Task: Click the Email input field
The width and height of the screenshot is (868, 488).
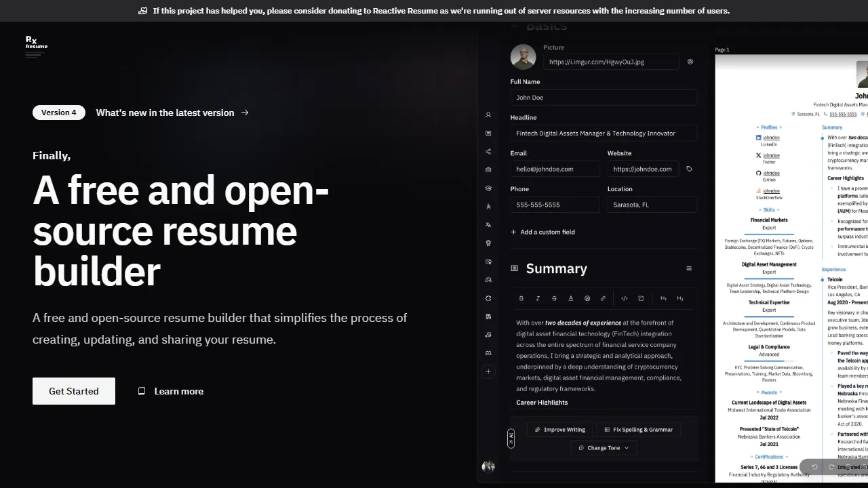Action: pos(555,169)
